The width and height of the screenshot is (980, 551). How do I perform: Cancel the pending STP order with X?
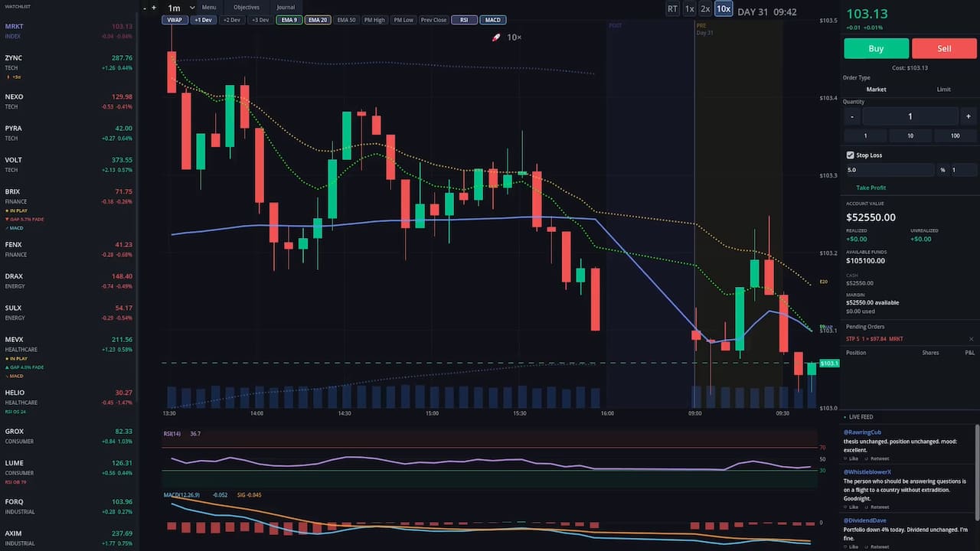972,339
